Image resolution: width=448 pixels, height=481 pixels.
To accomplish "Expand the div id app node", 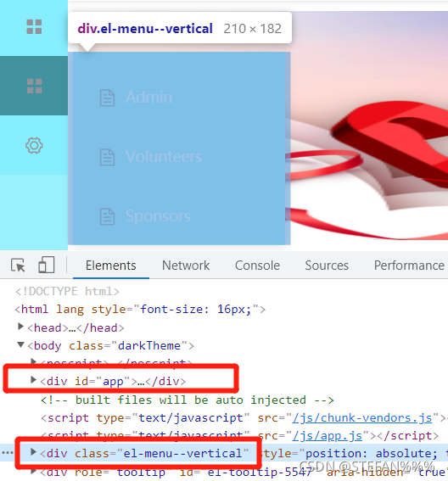I will click(33, 380).
